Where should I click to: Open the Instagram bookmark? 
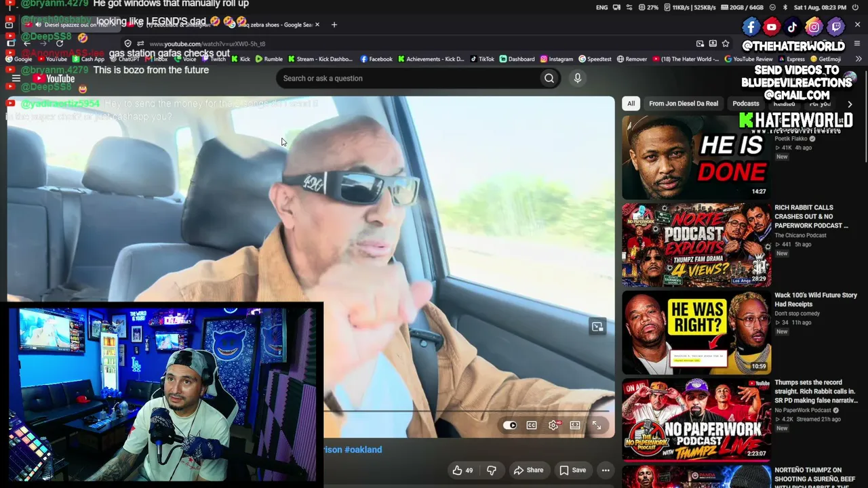point(556,59)
